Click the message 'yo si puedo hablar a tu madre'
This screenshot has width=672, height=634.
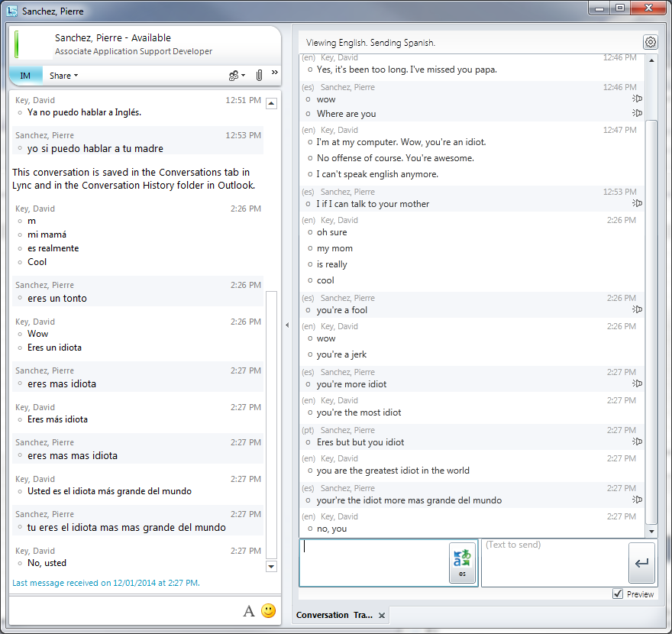pos(95,149)
